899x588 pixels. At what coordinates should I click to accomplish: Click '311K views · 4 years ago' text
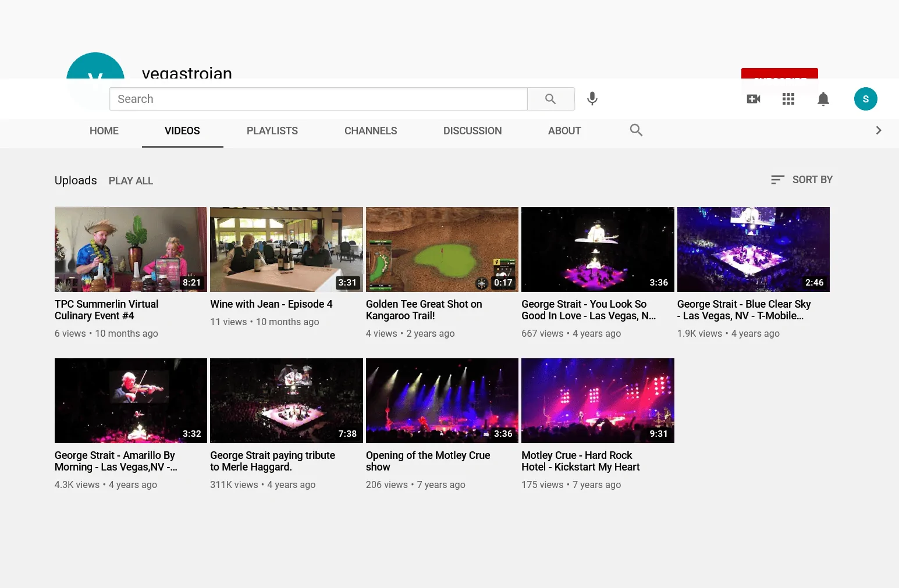263,484
